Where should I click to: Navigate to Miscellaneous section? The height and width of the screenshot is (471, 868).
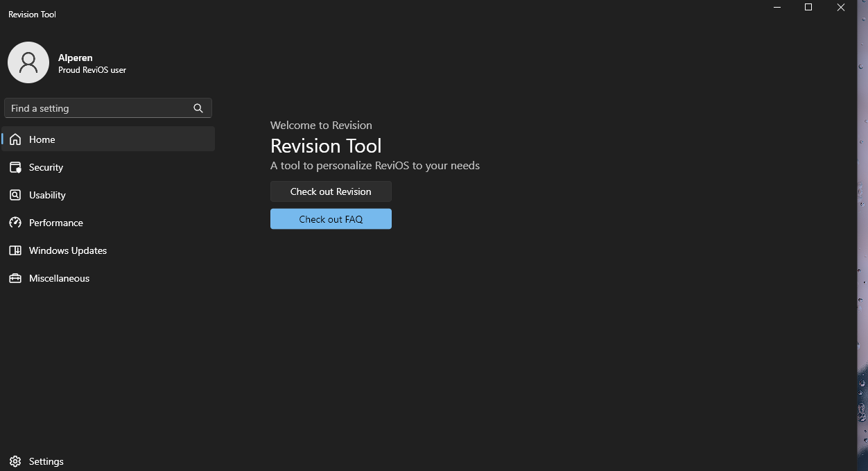(x=108, y=278)
